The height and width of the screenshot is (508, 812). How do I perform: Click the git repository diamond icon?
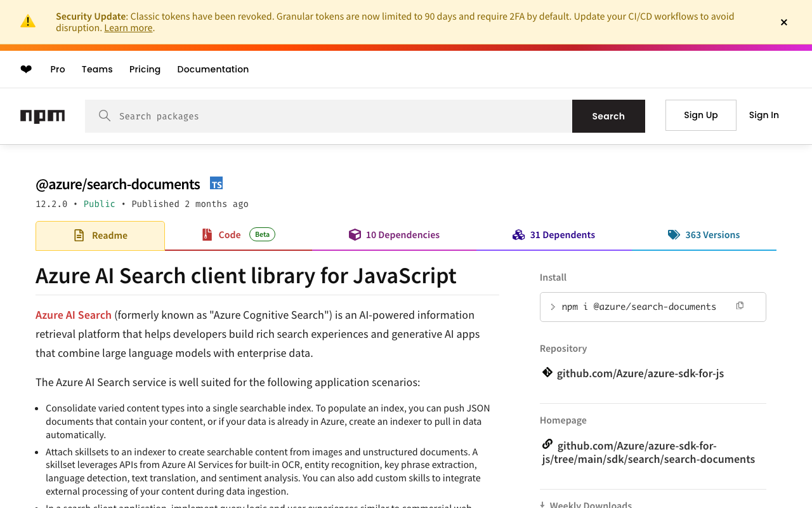coord(547,372)
